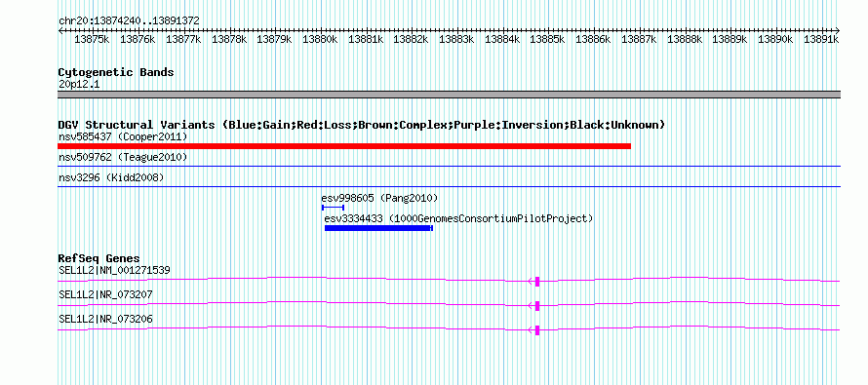Screen dimensions: 868x385
Task: Open the nsv585437 (Cooper2011) label
Action: pyautogui.click(x=123, y=136)
